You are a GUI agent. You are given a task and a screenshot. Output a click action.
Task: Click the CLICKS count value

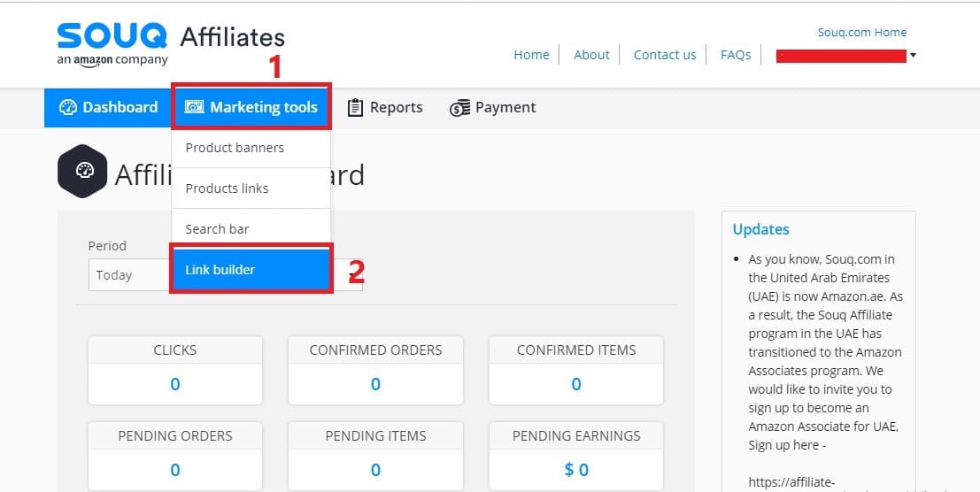(x=175, y=384)
